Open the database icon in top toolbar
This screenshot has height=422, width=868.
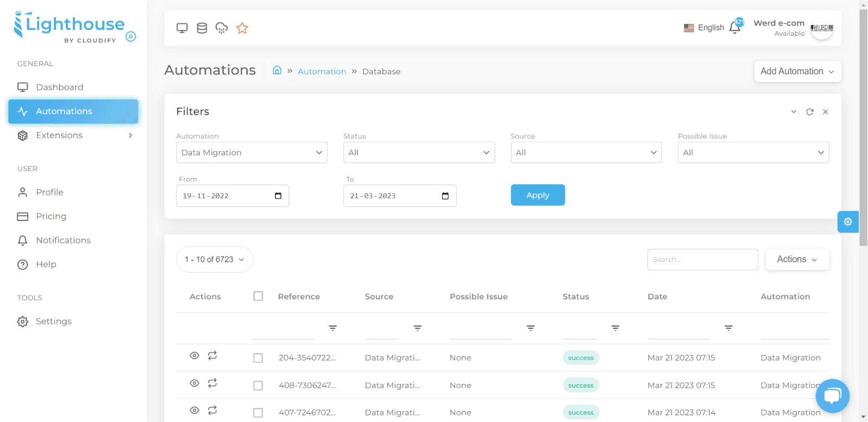pos(202,28)
